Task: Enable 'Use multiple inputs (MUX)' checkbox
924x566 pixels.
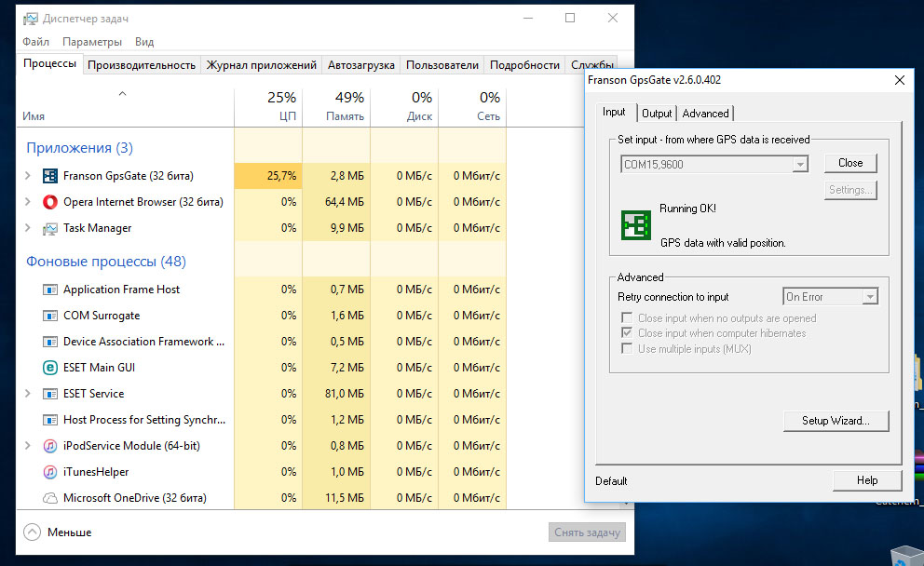Action: click(x=627, y=349)
